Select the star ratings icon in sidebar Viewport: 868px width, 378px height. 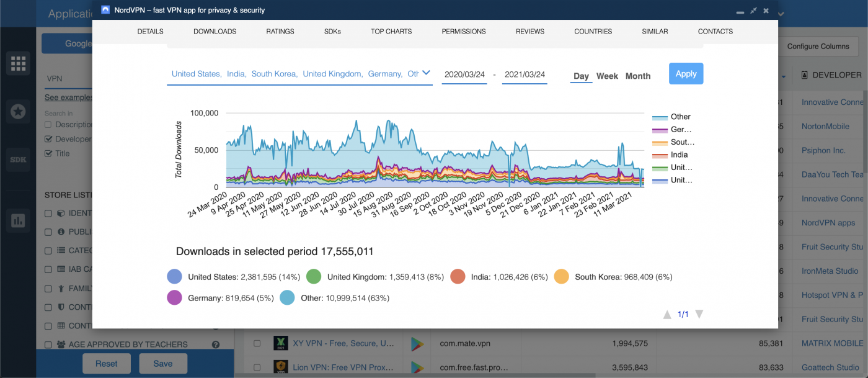(19, 112)
